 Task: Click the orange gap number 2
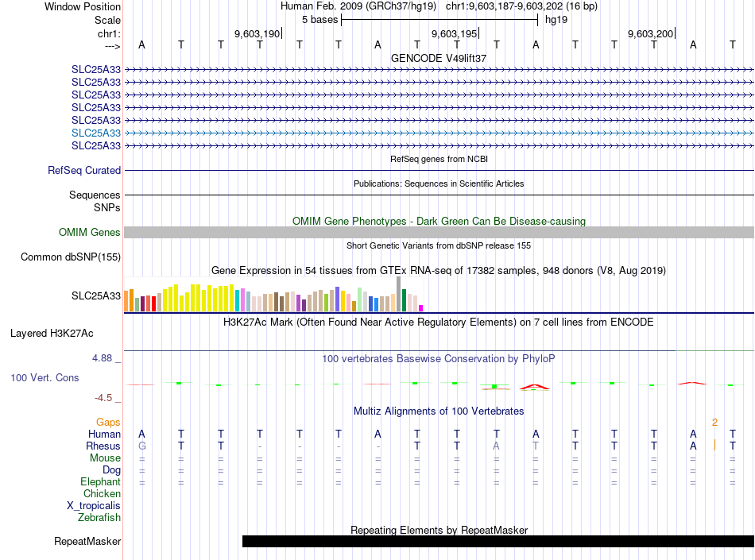click(714, 422)
